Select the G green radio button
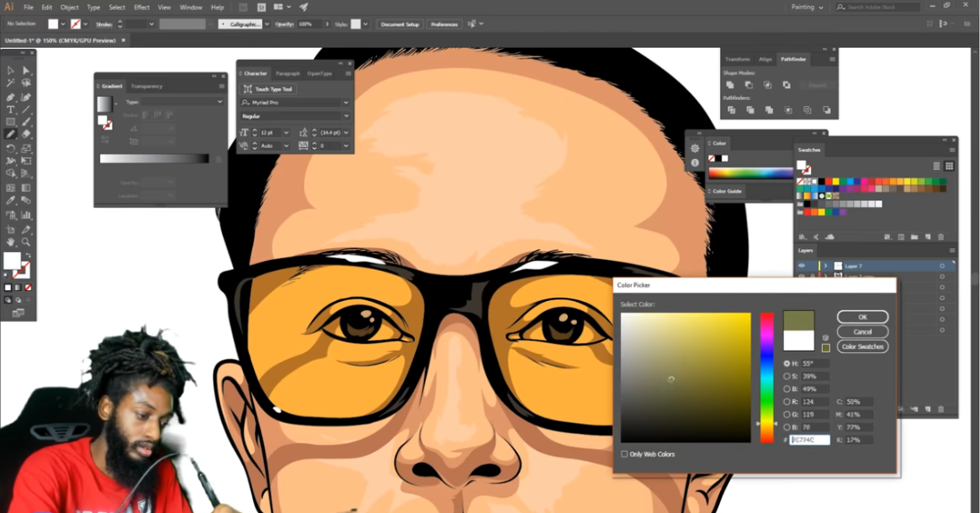Viewport: 980px width, 513px height. 787,415
